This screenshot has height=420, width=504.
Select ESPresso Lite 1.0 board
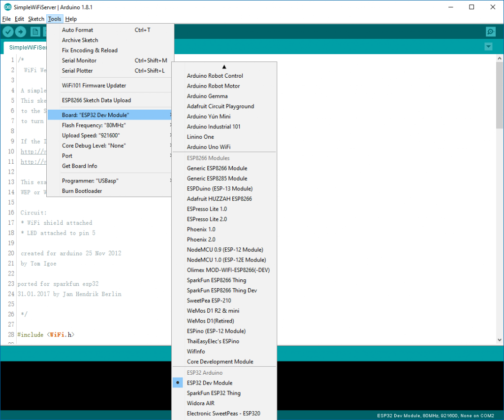click(224, 209)
